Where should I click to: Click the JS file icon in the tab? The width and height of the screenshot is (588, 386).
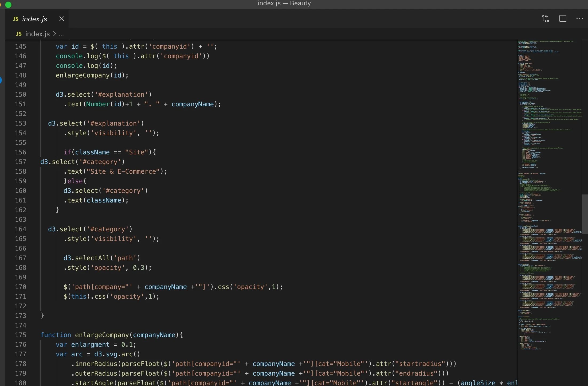pos(16,19)
